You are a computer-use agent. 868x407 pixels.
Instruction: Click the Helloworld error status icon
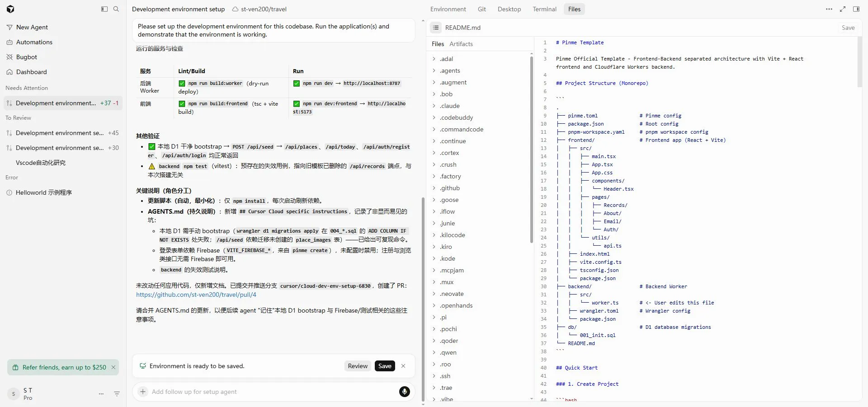9,192
